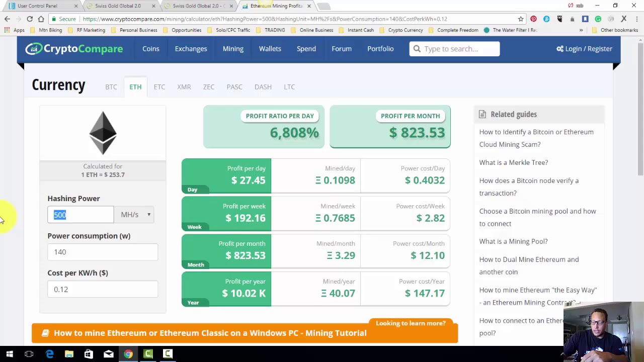The height and width of the screenshot is (362, 644).
Task: Select the PASC currency tab
Action: [x=234, y=87]
